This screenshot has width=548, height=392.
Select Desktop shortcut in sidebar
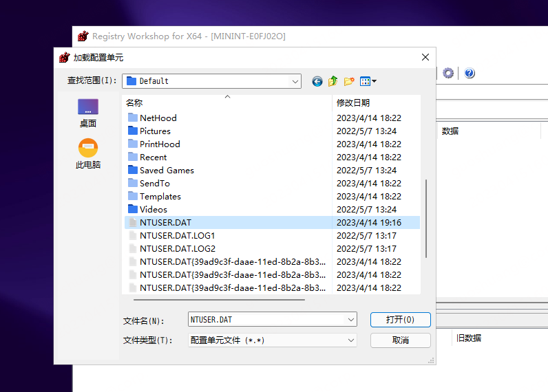(x=88, y=113)
